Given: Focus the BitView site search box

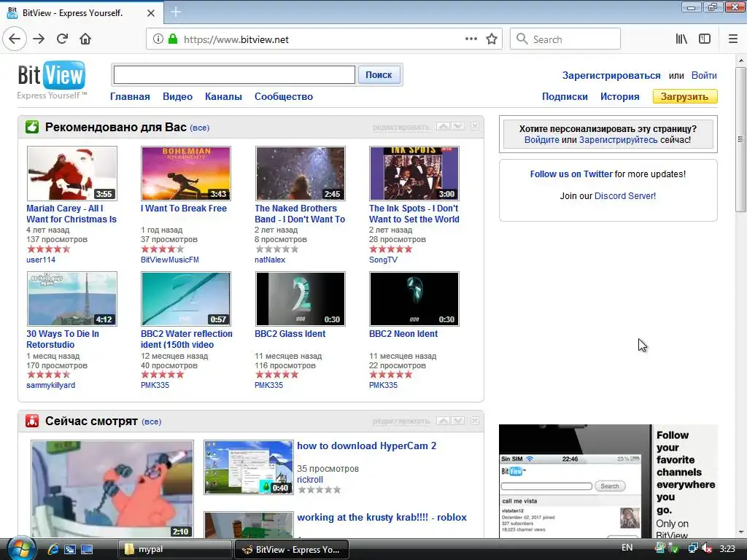Looking at the screenshot, I should (x=234, y=75).
